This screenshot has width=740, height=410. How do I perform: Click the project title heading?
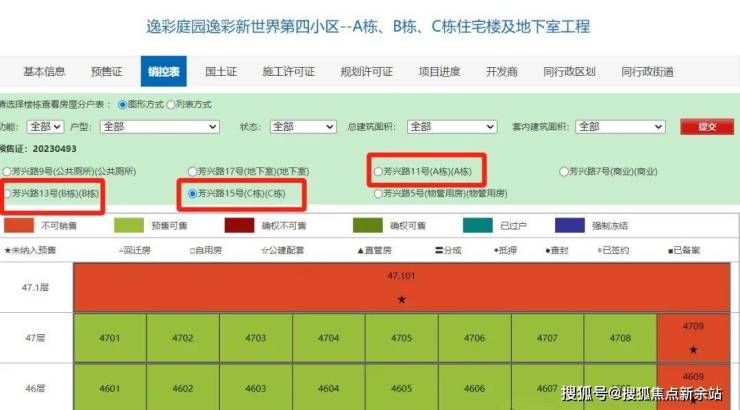pyautogui.click(x=368, y=26)
